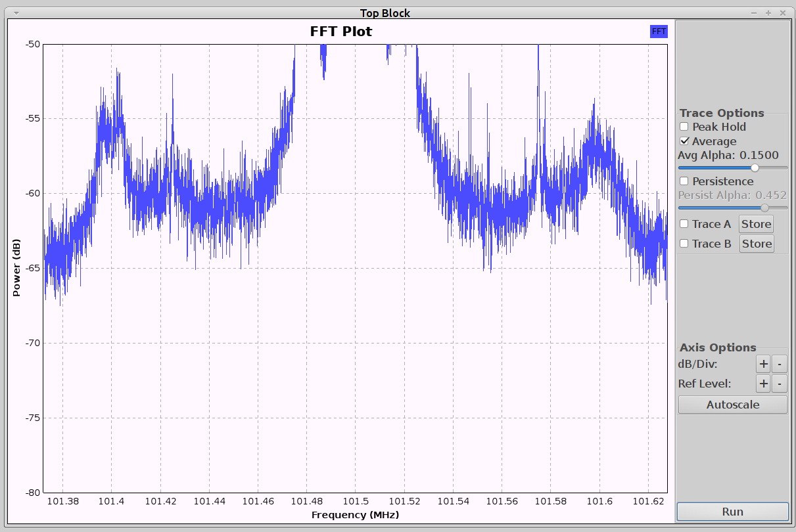Click the blue FFT legend swatch

[658, 31]
